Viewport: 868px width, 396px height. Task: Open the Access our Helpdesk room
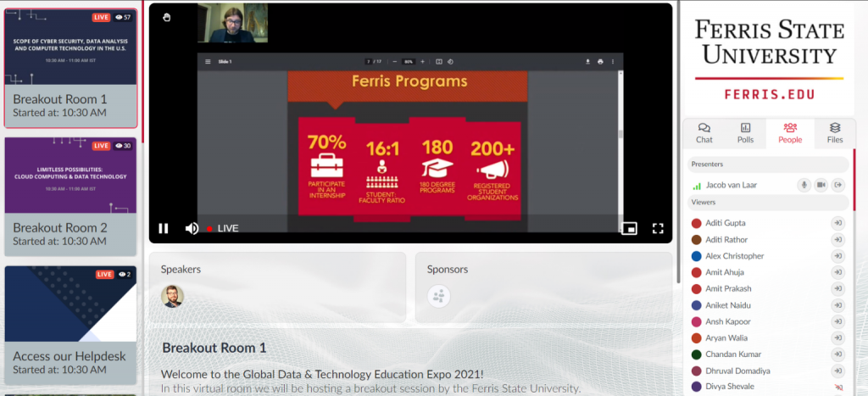70,325
